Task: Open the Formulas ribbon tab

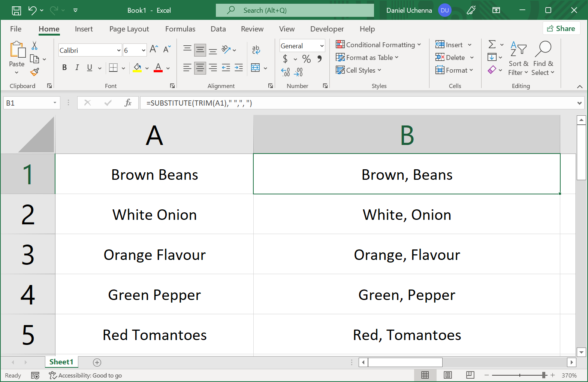Action: click(180, 29)
